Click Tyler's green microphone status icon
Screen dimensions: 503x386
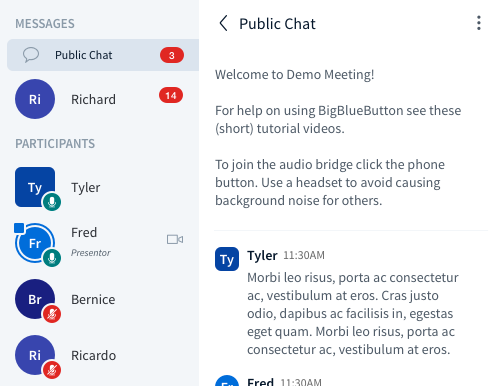pos(52,202)
